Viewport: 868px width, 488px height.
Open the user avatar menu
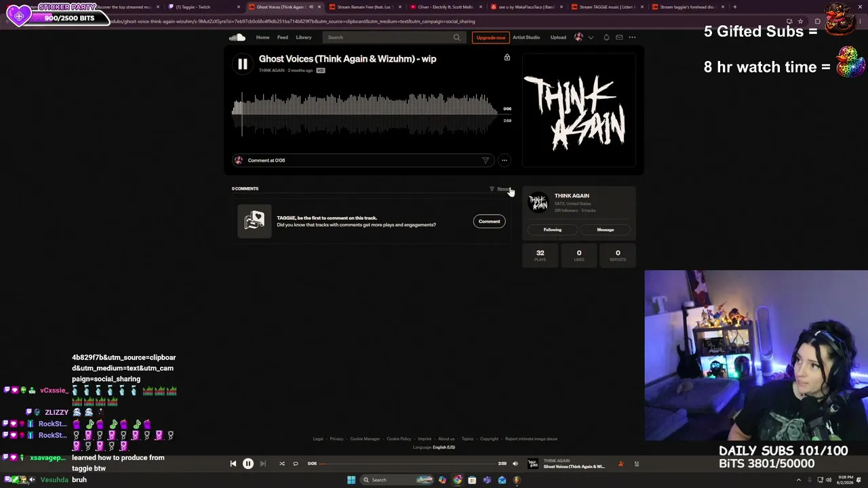coord(578,37)
